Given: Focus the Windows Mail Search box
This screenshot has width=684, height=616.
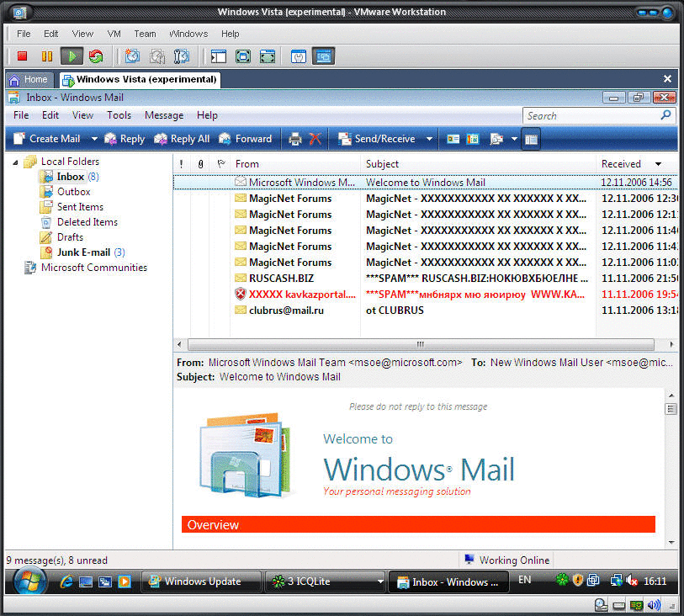Looking at the screenshot, I should [x=592, y=115].
